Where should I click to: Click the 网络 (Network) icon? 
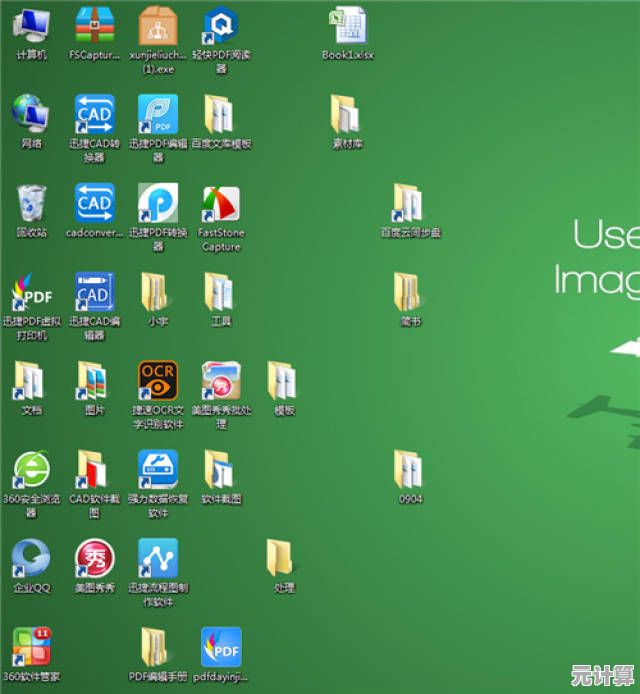pyautogui.click(x=31, y=115)
